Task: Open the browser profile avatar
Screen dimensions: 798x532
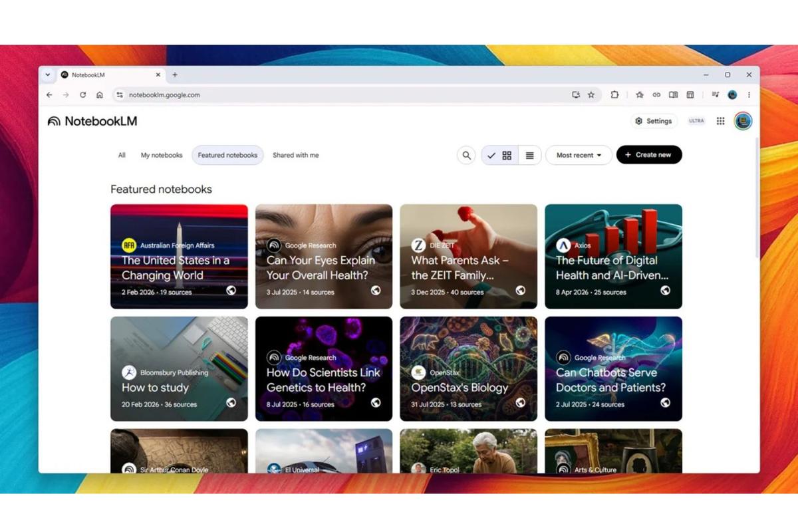Action: 732,95
